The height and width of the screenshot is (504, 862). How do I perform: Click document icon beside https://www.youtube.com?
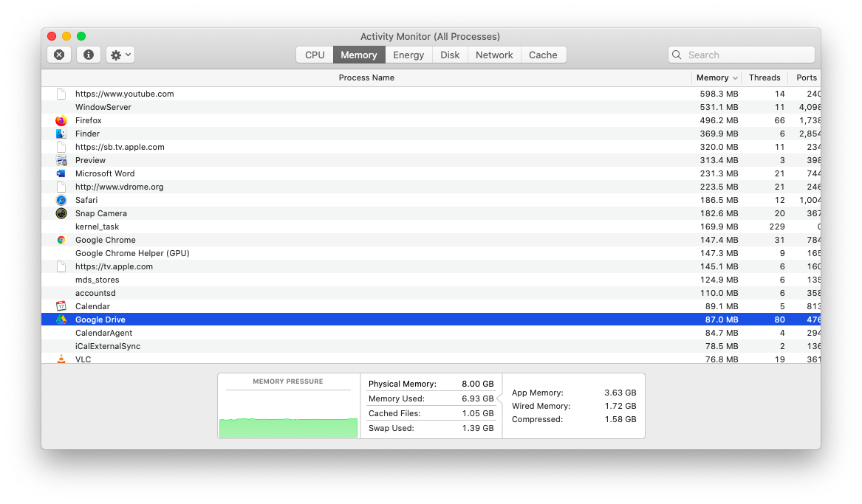pyautogui.click(x=61, y=94)
